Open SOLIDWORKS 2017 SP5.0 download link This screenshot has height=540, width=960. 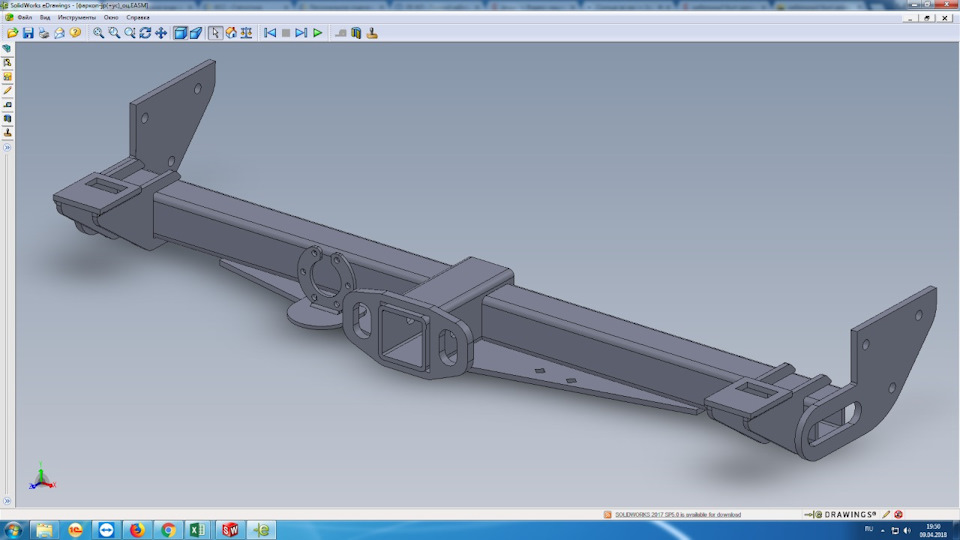tap(678, 515)
